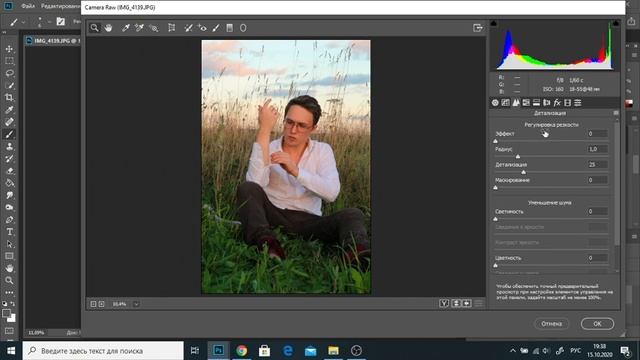Select the Graduated Filter tool
640x360 pixels.
pos(229,28)
